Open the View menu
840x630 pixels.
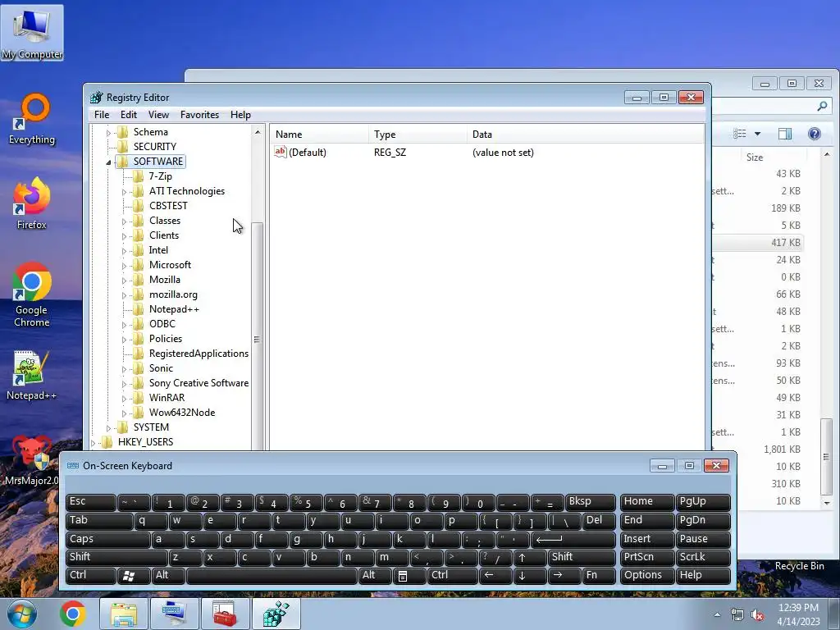[x=158, y=115]
